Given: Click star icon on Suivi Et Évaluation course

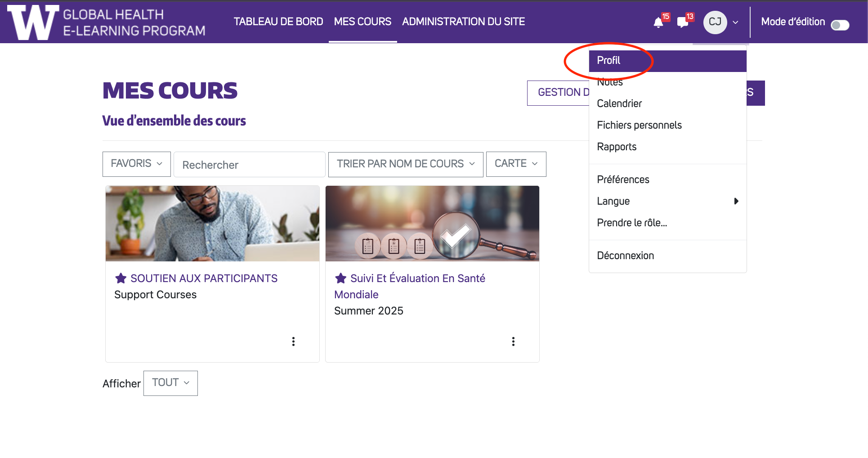Looking at the screenshot, I should (340, 278).
